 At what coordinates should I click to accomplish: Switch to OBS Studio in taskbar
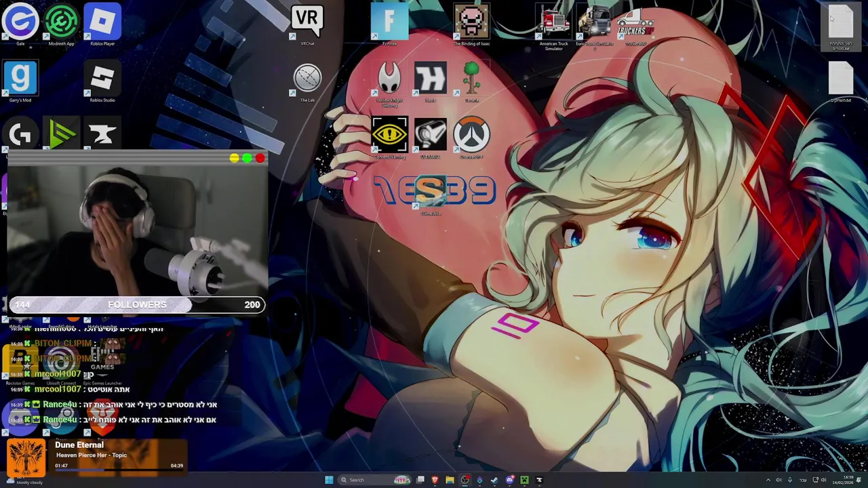tap(465, 480)
